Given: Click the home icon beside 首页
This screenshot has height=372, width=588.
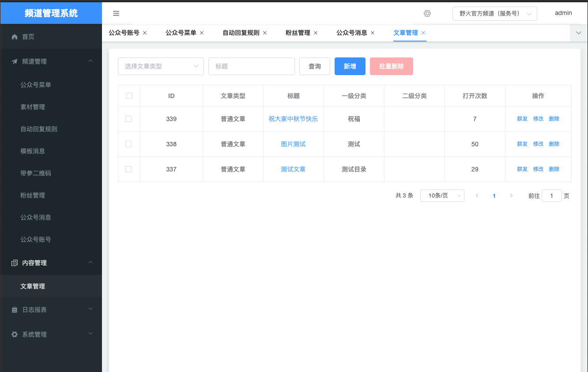Looking at the screenshot, I should [x=15, y=37].
